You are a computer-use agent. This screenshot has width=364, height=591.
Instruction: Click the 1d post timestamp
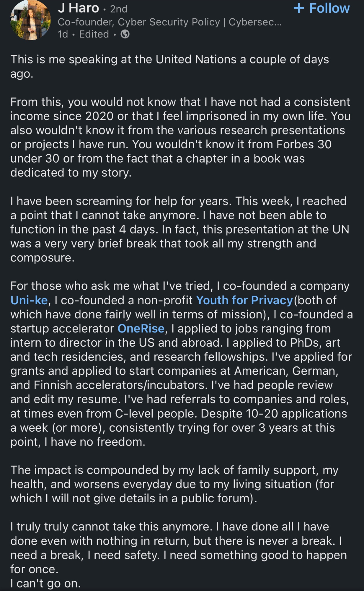click(x=63, y=34)
